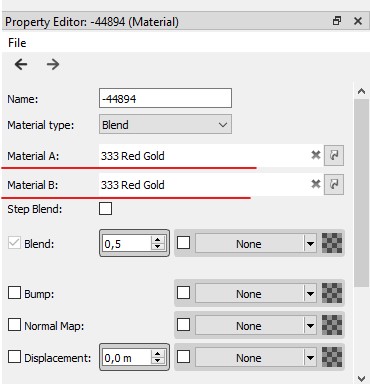Open the File menu

click(x=17, y=43)
